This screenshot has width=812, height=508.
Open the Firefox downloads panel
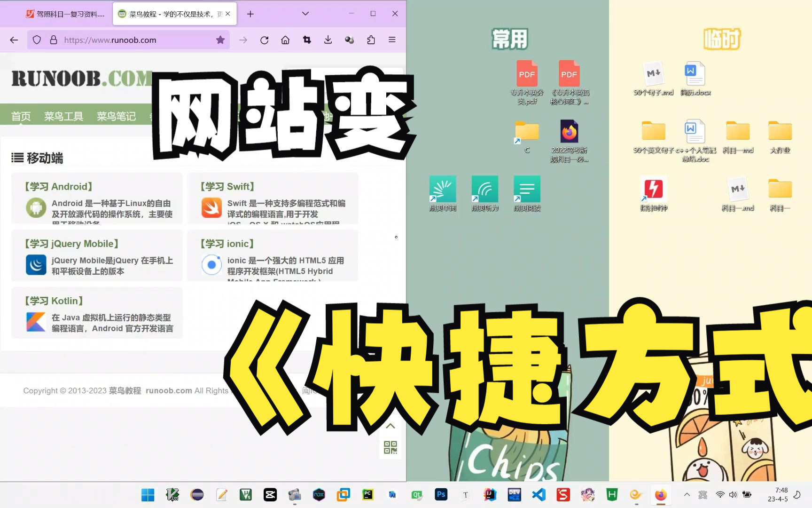(328, 40)
